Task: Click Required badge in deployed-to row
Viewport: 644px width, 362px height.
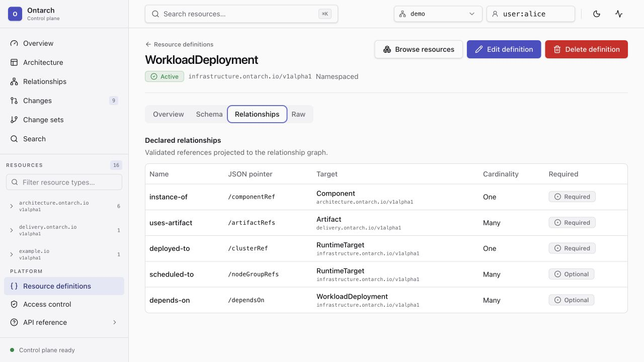Action: 572,248
